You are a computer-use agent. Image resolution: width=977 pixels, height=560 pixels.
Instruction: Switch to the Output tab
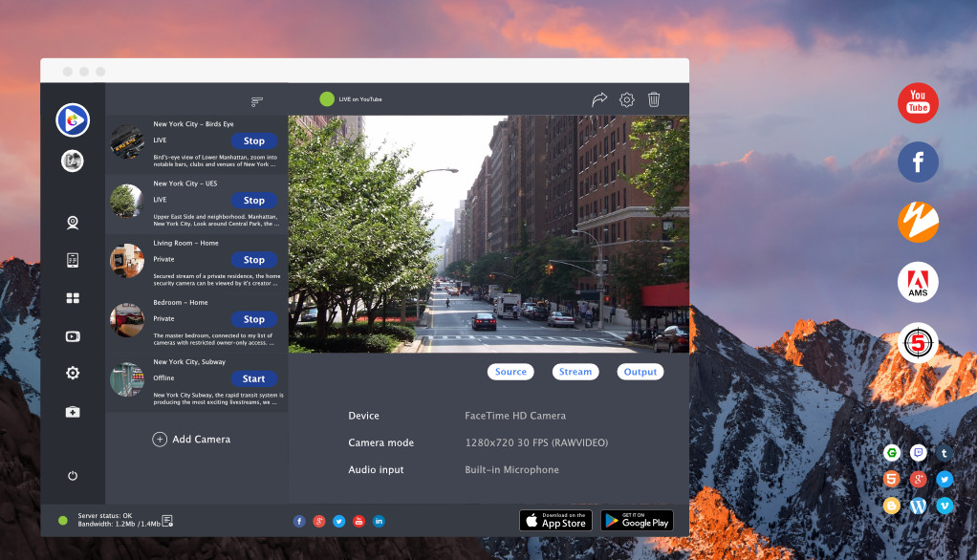[x=640, y=372]
